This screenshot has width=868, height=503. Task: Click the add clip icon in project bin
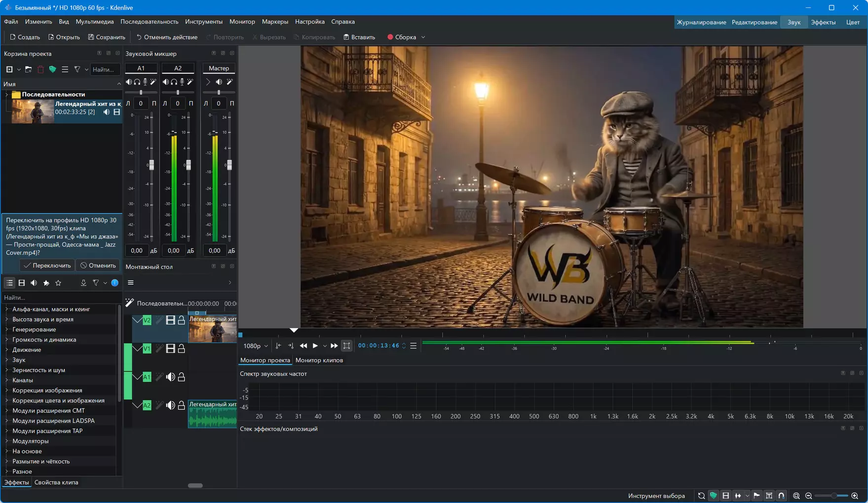pos(9,70)
